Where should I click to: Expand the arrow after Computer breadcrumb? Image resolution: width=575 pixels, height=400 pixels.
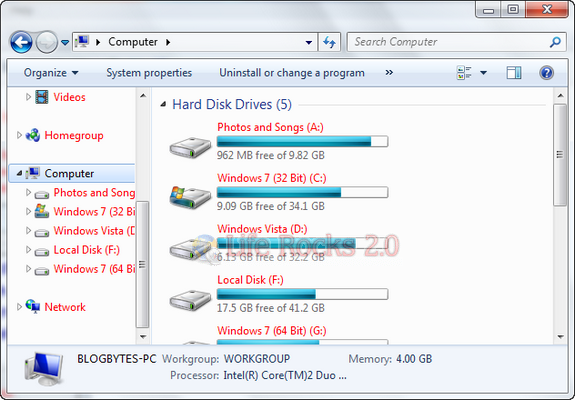click(168, 42)
